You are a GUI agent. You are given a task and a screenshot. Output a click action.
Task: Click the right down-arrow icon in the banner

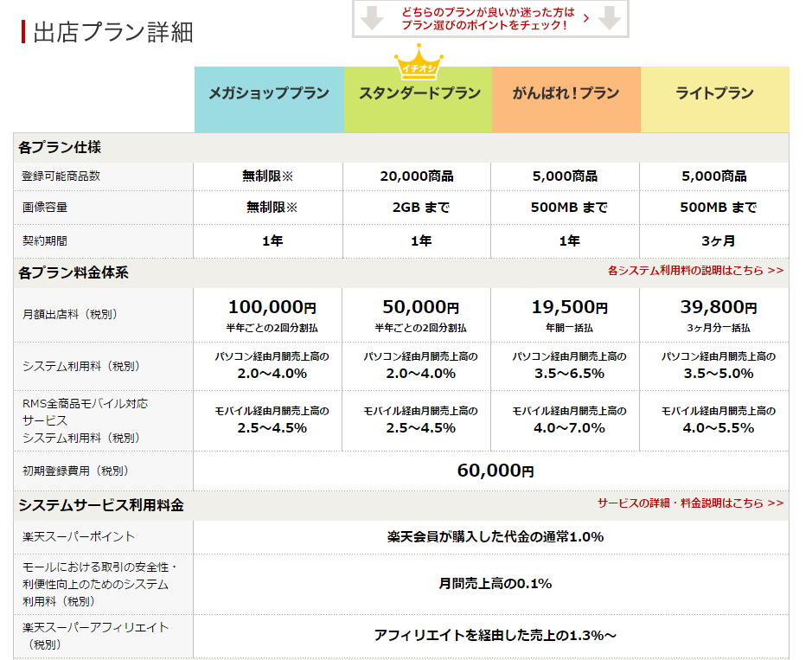[x=610, y=18]
